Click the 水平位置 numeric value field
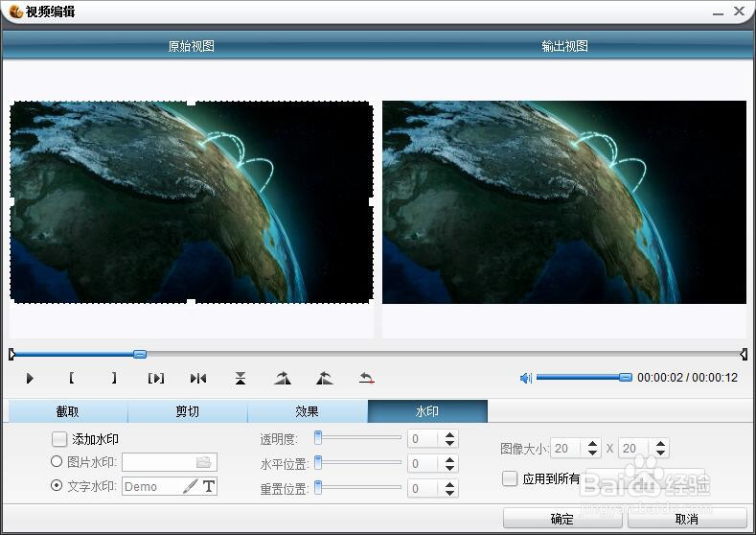Screen dimensions: 756x535 pyautogui.click(x=423, y=464)
